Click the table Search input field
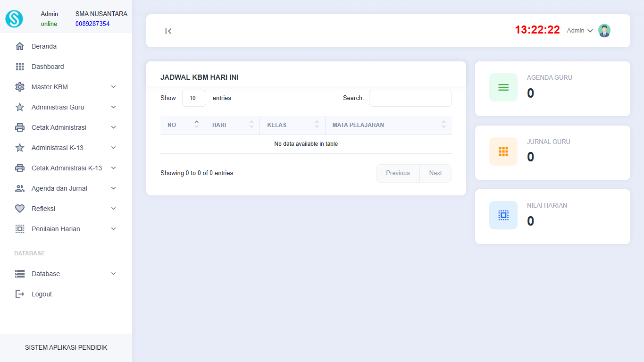 coord(410,98)
